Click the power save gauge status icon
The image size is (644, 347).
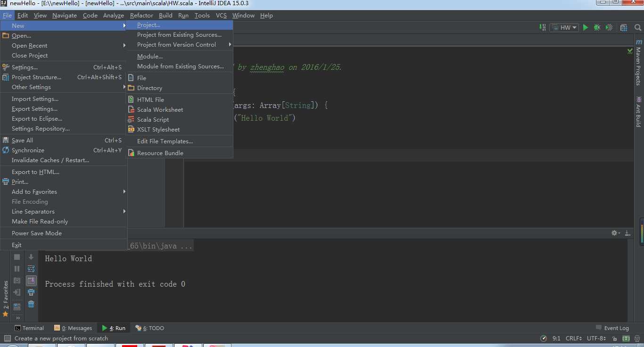pyautogui.click(x=544, y=339)
